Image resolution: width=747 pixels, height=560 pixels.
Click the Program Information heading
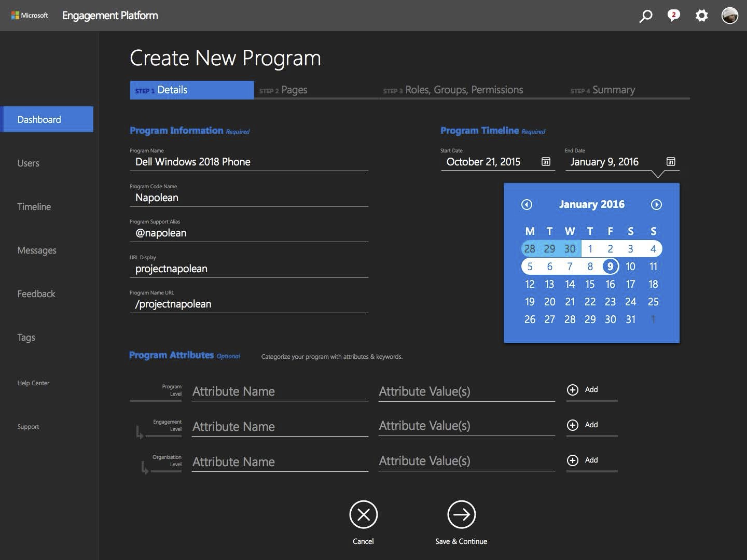click(176, 131)
